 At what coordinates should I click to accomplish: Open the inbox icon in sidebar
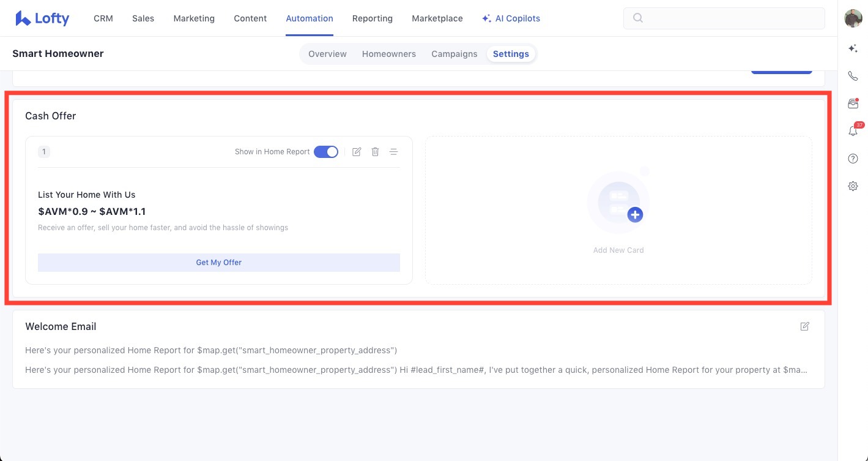[x=853, y=103]
